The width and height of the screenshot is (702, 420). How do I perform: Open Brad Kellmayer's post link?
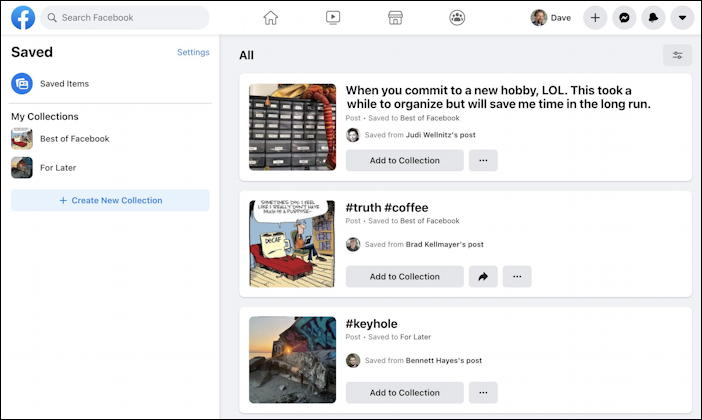(445, 244)
